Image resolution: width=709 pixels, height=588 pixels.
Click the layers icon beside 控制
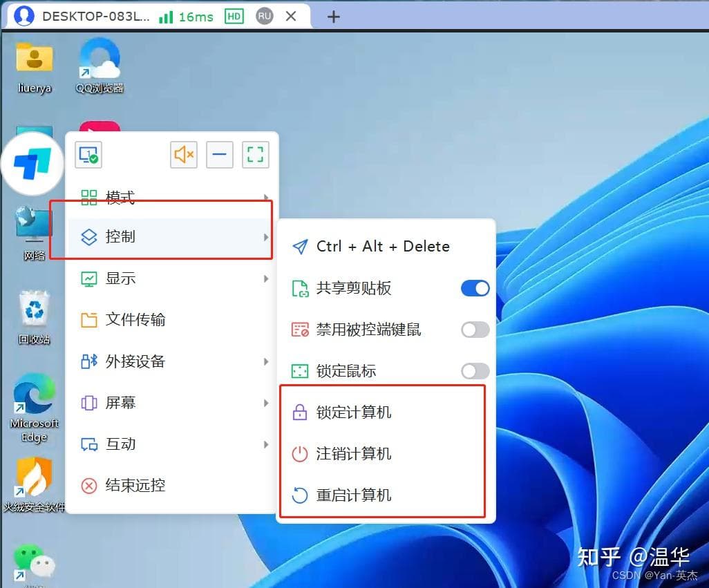pos(88,237)
